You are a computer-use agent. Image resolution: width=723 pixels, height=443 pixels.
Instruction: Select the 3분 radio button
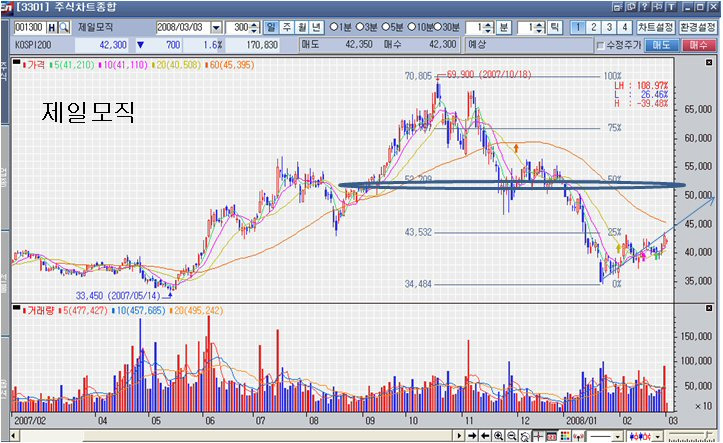click(x=360, y=27)
